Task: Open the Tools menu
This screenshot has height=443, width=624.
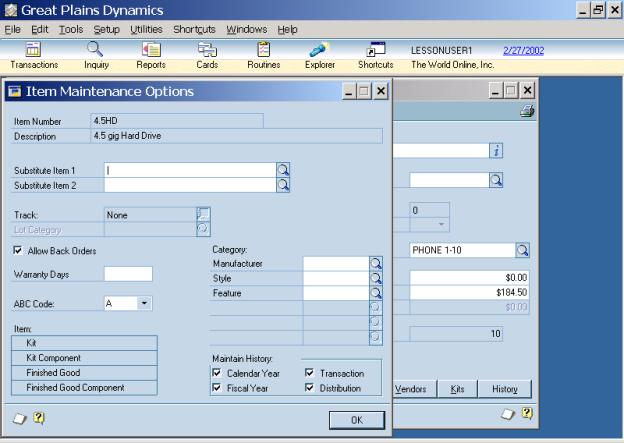Action: (x=71, y=29)
